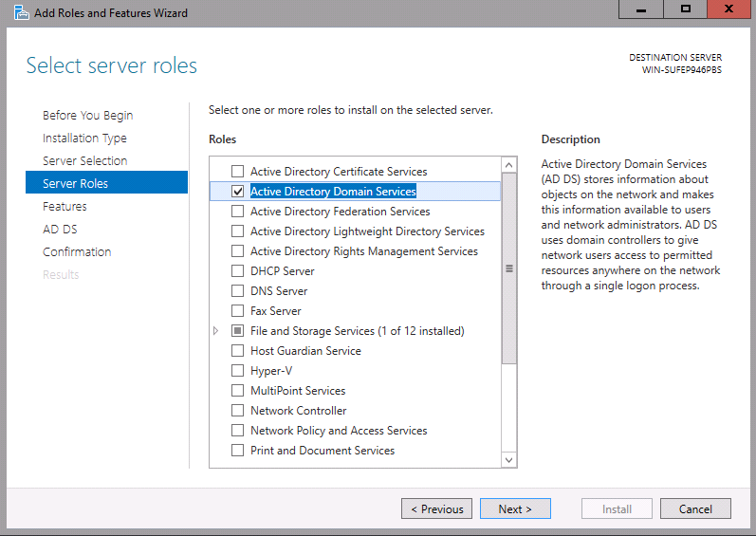The height and width of the screenshot is (536, 756).
Task: Select the File and Storage Services label
Action: (358, 331)
